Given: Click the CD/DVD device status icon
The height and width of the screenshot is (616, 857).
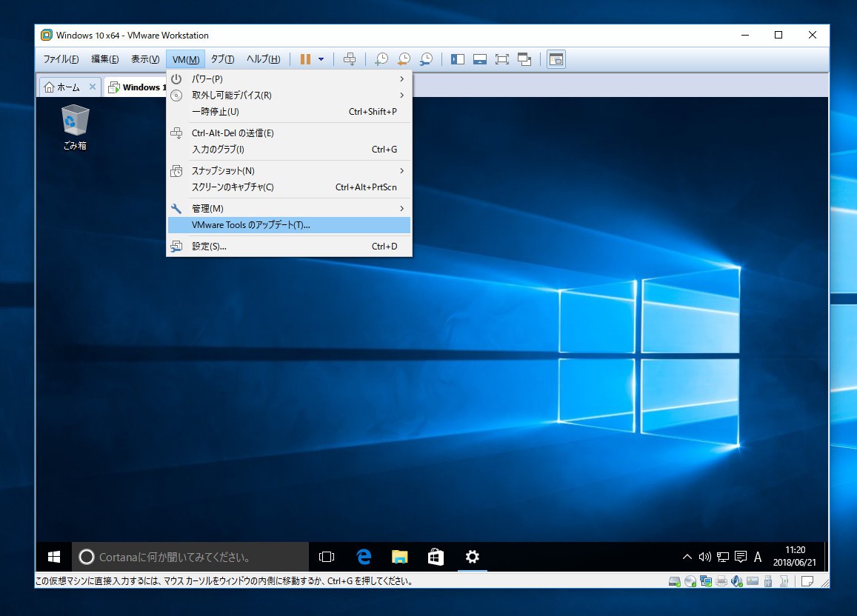Looking at the screenshot, I should pyautogui.click(x=690, y=581).
